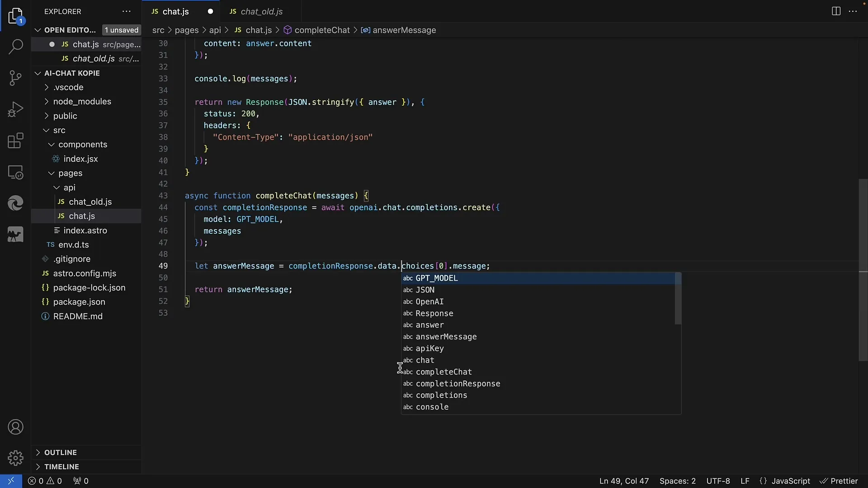Click the autocomplete list scrollbar thumb
Screen dimensions: 868x488
pyautogui.click(x=678, y=298)
